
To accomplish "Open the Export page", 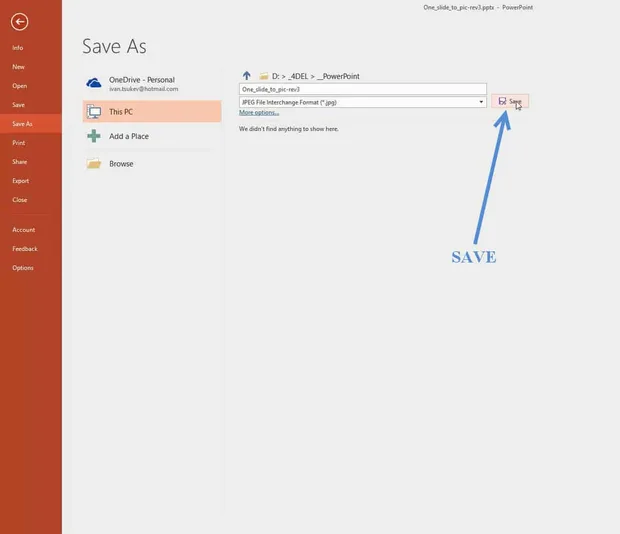I will 21,181.
